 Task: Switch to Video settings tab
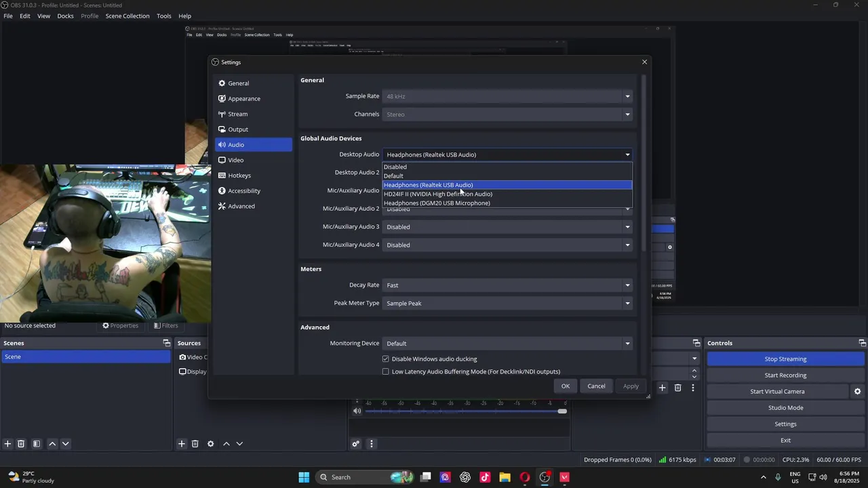pos(253,161)
